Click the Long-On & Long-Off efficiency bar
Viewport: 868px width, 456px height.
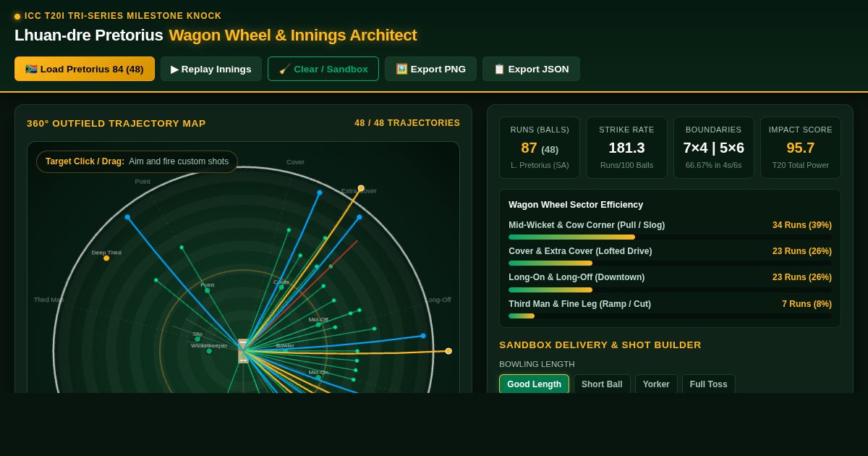coord(670,290)
